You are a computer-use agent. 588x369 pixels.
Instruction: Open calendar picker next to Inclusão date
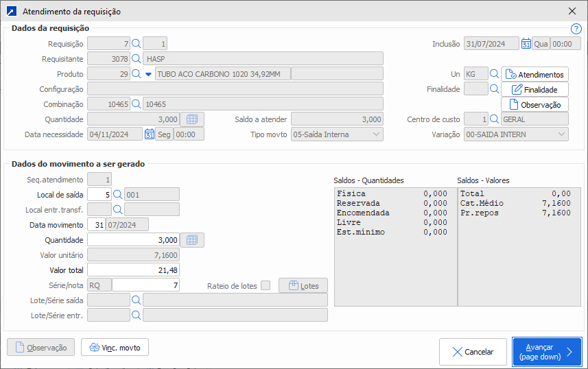526,43
